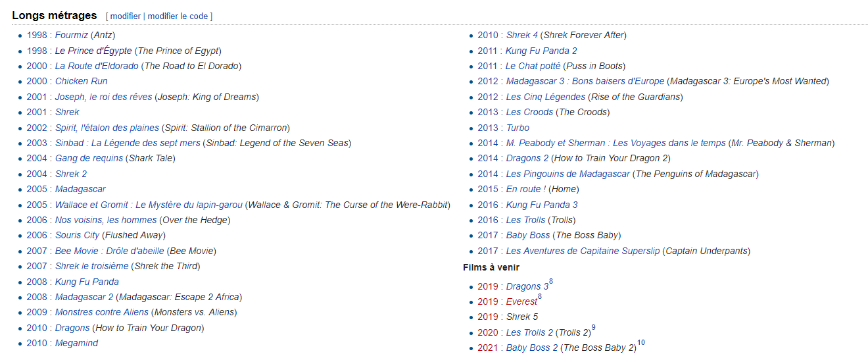868x362 pixels.
Task: Click the year 2008 before Kung Fu Panda
Action: click(x=37, y=282)
